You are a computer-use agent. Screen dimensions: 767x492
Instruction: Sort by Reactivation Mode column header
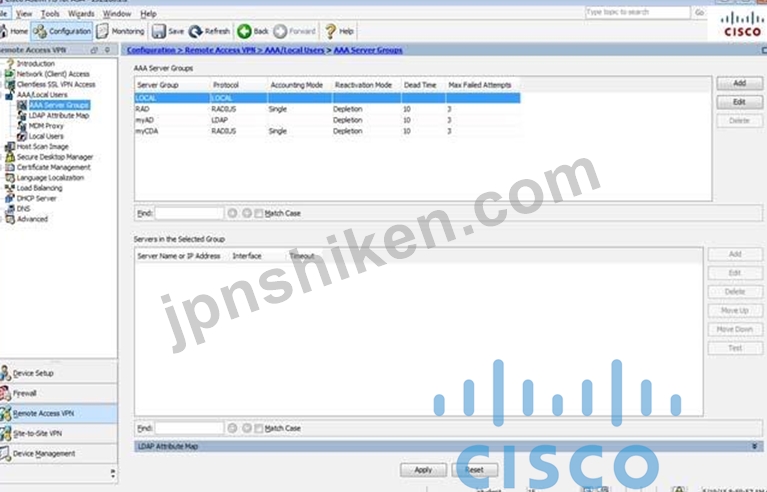click(366, 85)
